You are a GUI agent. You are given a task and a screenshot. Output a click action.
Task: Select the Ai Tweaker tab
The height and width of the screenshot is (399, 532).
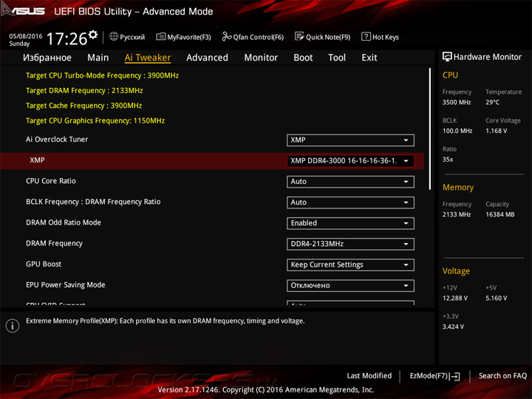[148, 58]
